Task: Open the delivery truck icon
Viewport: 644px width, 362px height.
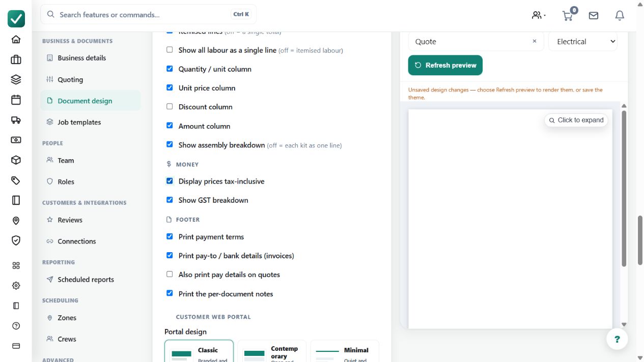Action: pos(16,120)
